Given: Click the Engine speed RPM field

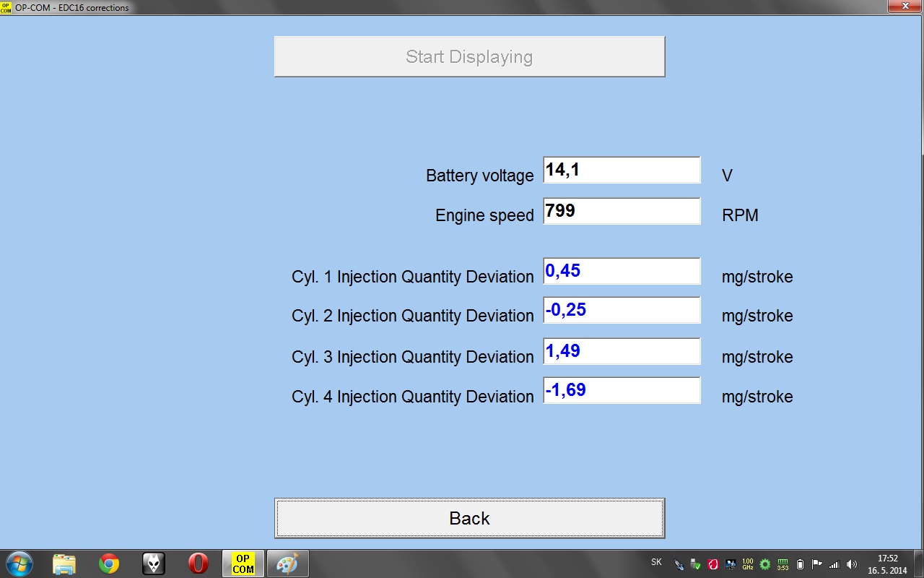Looking at the screenshot, I should [x=622, y=211].
